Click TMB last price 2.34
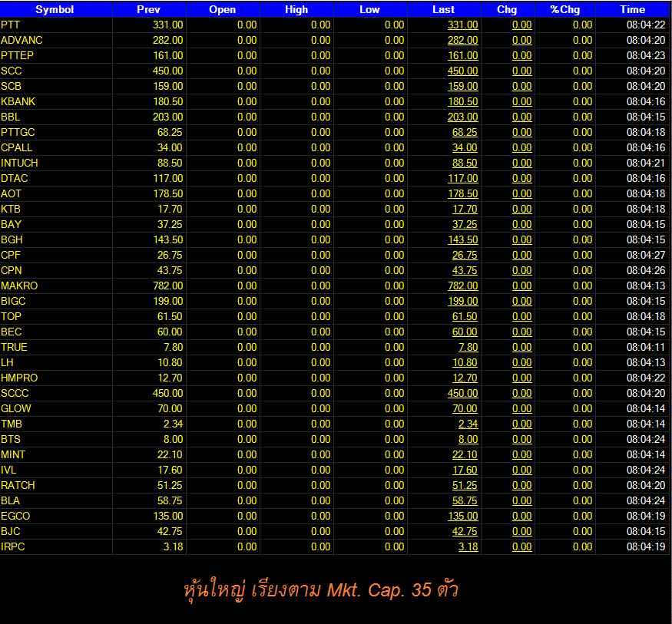Viewport: 672px width, 624px height. tap(468, 424)
